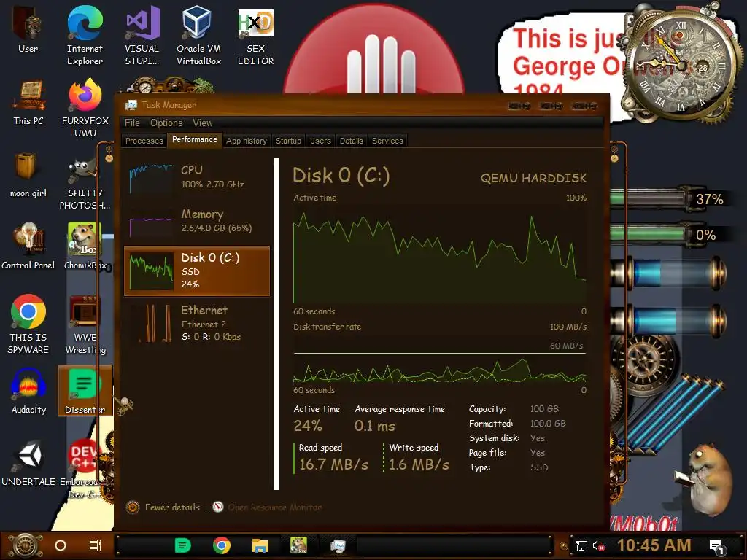Open the This PC desktop icon
747x560 pixels.
pyautogui.click(x=28, y=102)
